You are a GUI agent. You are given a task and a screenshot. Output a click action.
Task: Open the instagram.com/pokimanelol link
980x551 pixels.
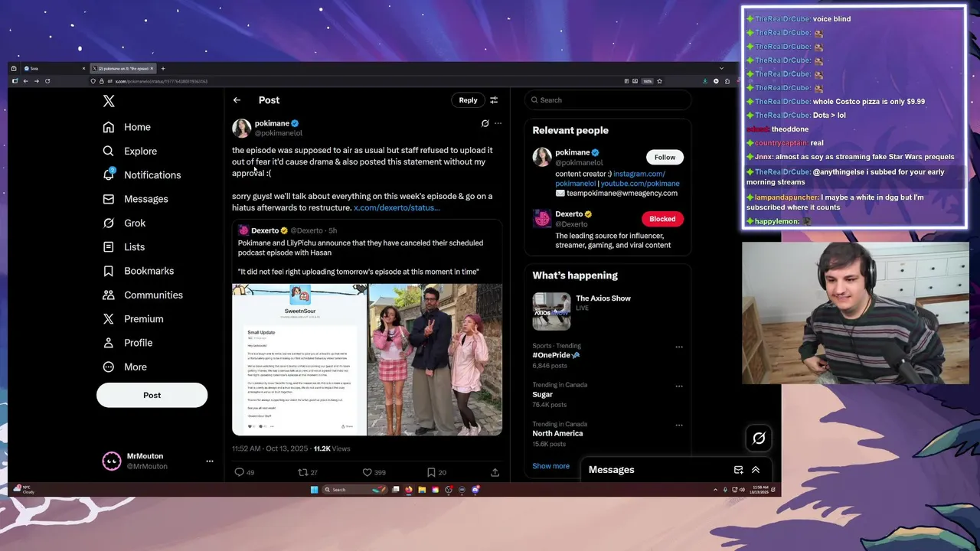pos(610,178)
